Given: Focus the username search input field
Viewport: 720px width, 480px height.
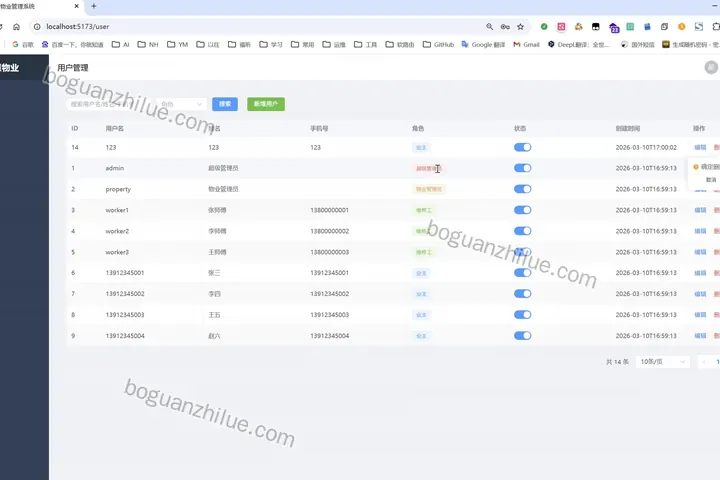Looking at the screenshot, I should click(109, 104).
